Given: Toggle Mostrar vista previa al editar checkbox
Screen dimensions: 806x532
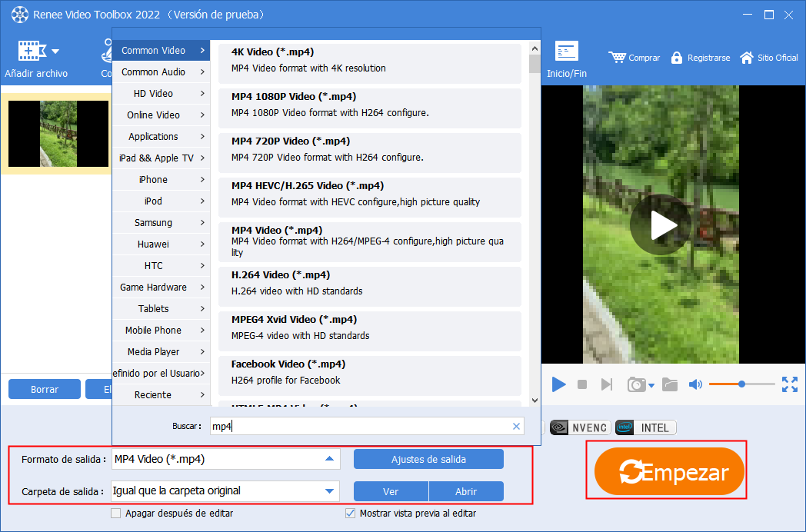Looking at the screenshot, I should tap(351, 513).
